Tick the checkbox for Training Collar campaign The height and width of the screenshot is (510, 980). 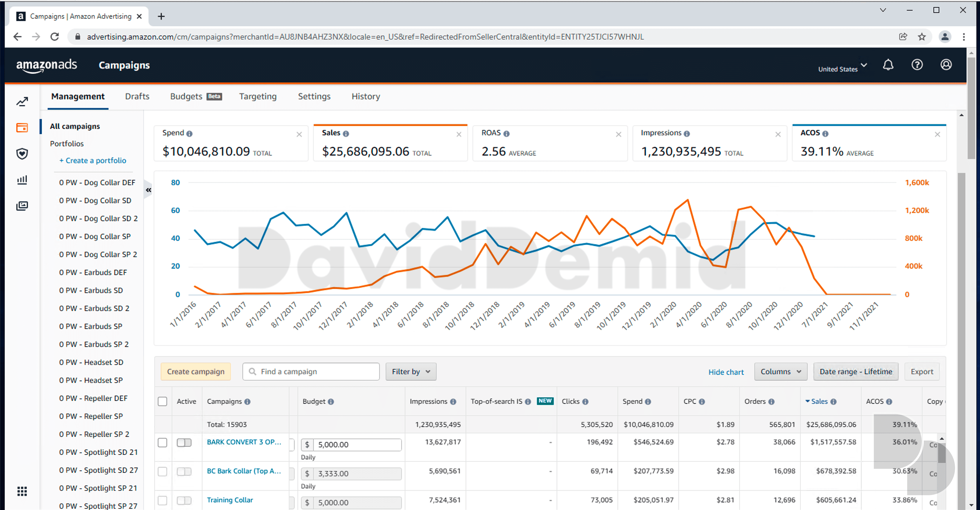[162, 500]
